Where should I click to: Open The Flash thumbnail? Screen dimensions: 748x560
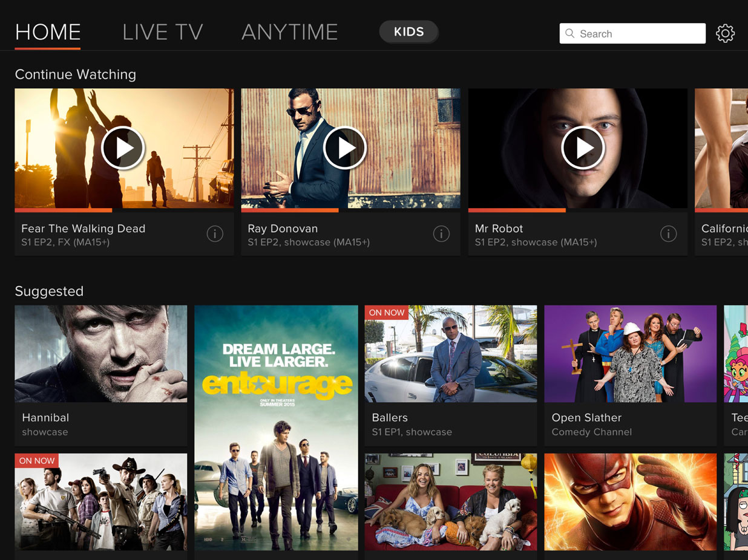(x=631, y=502)
